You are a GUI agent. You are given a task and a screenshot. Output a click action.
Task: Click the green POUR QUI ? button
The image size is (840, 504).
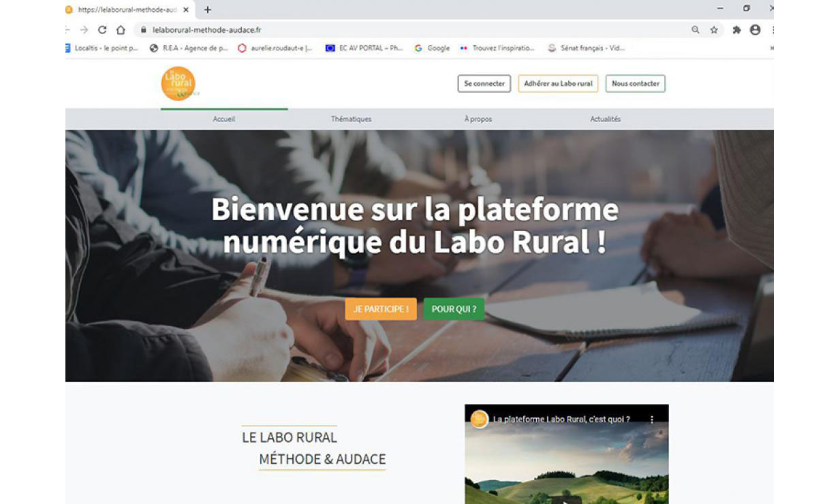click(x=454, y=309)
